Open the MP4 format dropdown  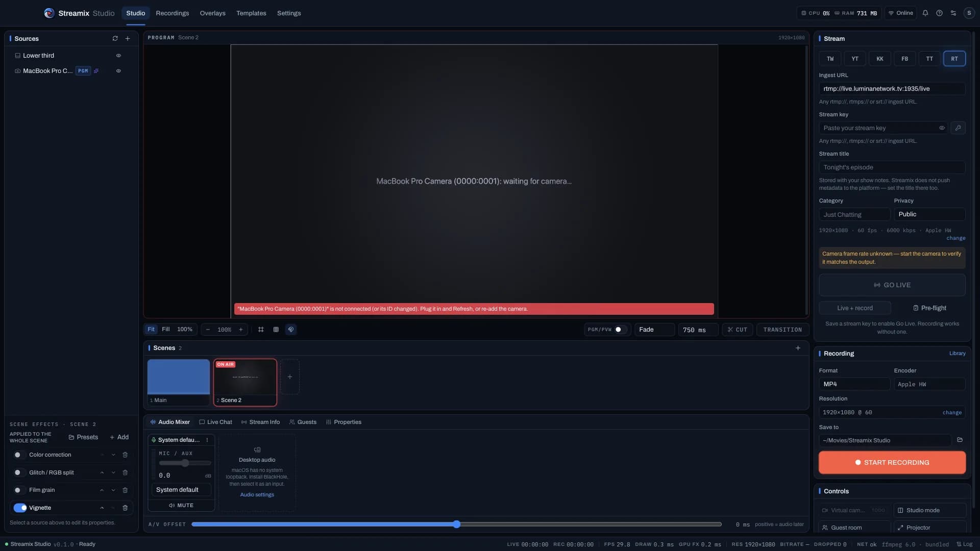click(x=854, y=384)
